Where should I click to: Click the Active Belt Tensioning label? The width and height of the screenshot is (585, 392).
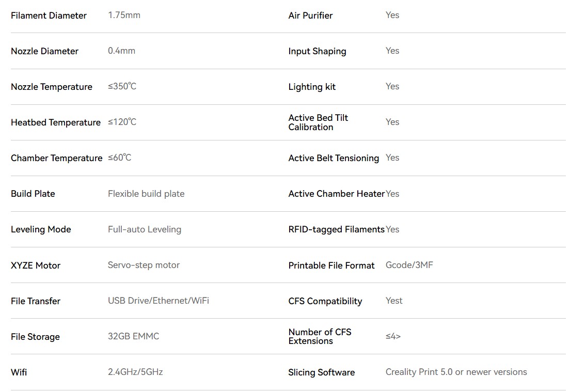tap(334, 158)
